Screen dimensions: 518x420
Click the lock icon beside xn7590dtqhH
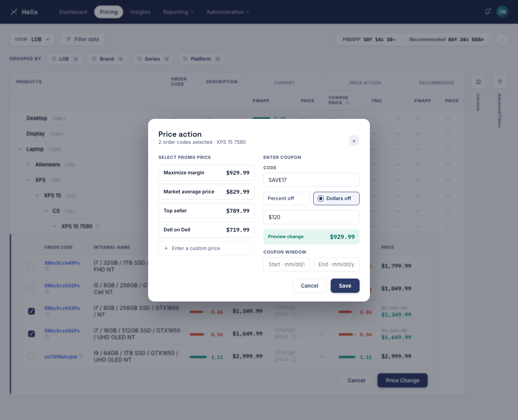81,356
